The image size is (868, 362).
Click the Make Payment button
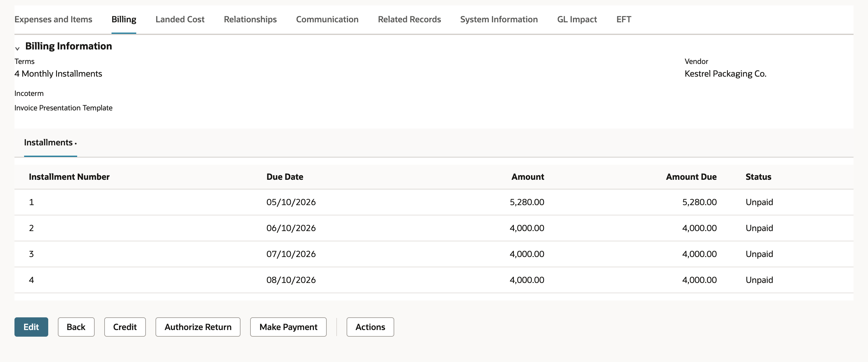tap(288, 327)
